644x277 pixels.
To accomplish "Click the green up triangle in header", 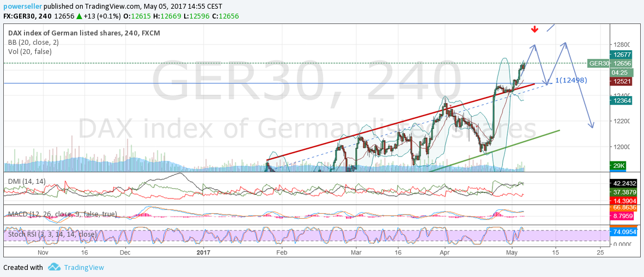I will (x=79, y=16).
